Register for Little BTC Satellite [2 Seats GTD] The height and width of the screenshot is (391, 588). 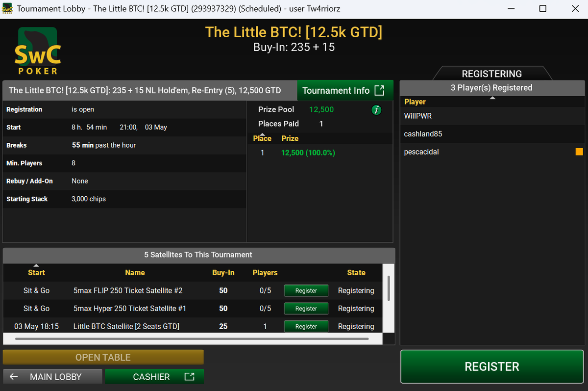(306, 326)
